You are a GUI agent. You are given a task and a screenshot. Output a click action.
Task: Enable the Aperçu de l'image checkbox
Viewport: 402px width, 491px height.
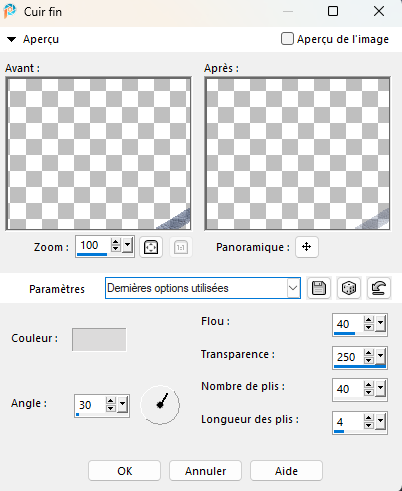click(287, 39)
